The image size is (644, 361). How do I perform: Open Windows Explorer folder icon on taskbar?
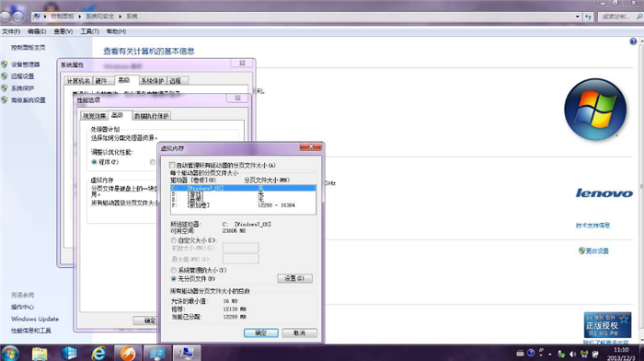point(40,354)
